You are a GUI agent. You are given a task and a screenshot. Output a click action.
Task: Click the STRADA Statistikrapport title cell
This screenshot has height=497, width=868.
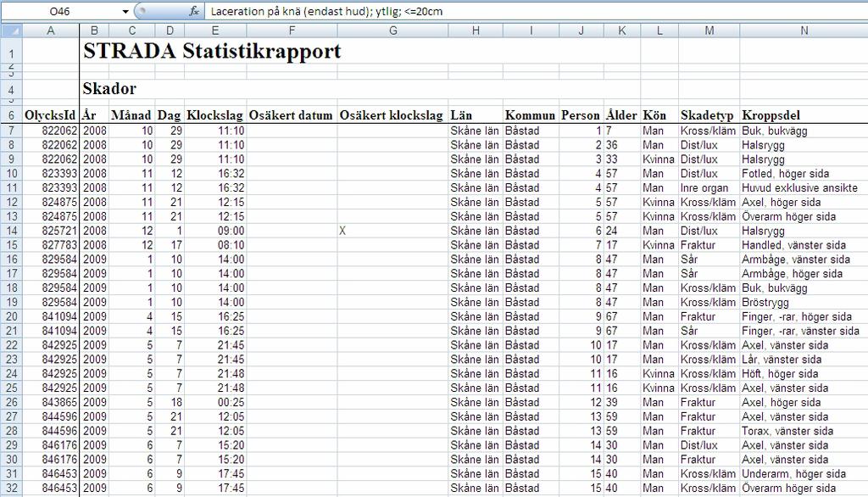(212, 51)
